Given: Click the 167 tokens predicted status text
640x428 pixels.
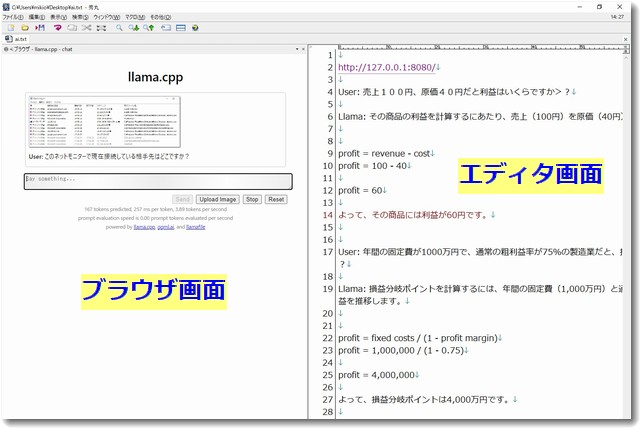Looking at the screenshot, I should click(156, 209).
